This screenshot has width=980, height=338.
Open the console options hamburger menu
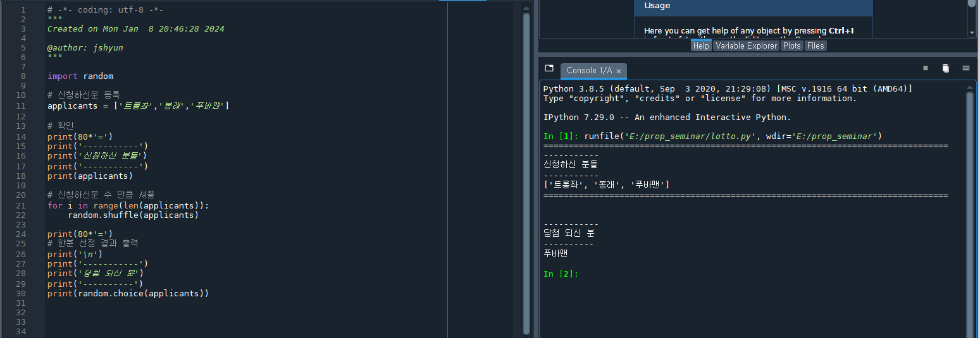pos(965,68)
